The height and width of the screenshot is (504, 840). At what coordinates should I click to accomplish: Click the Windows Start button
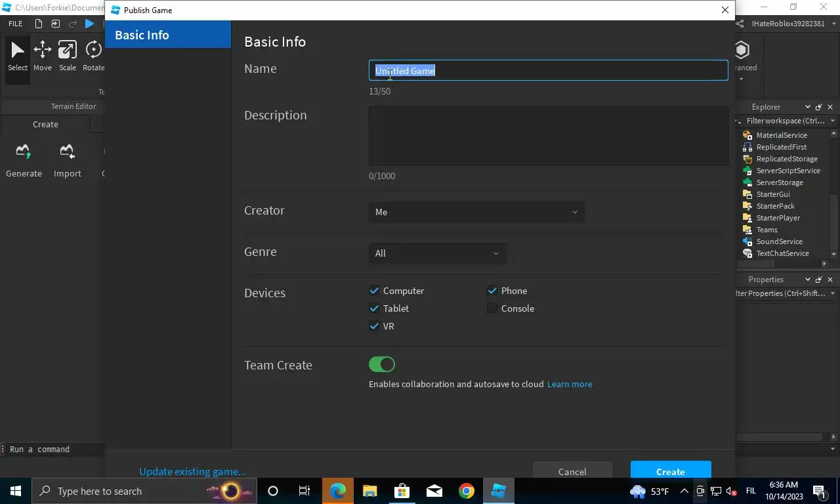[x=16, y=491]
